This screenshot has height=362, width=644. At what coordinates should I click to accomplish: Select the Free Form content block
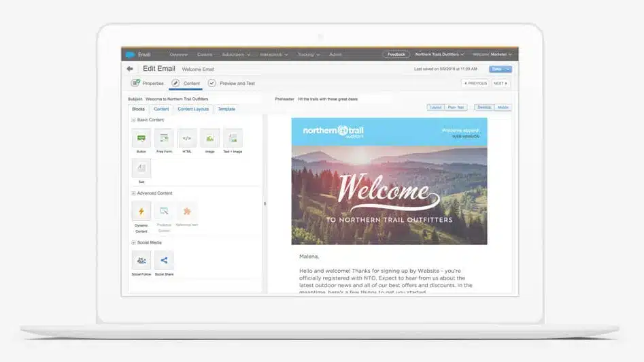[x=164, y=138]
